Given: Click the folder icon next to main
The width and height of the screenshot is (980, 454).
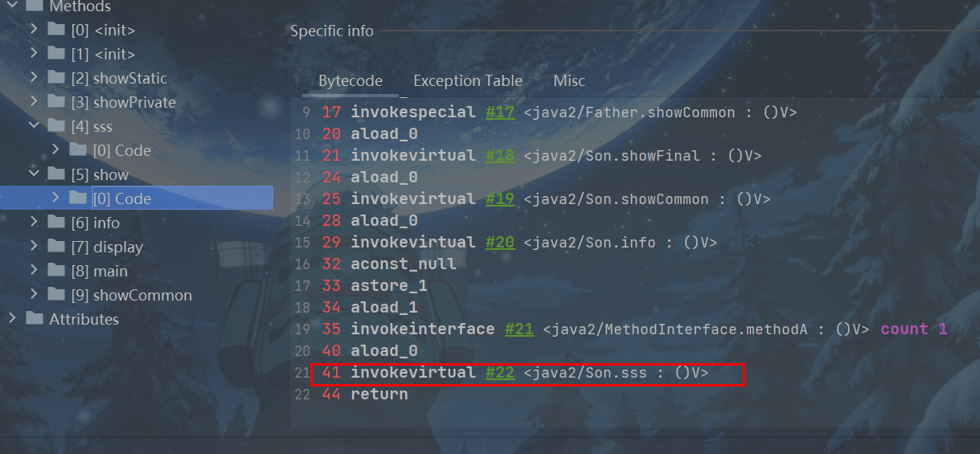Looking at the screenshot, I should coord(56,271).
